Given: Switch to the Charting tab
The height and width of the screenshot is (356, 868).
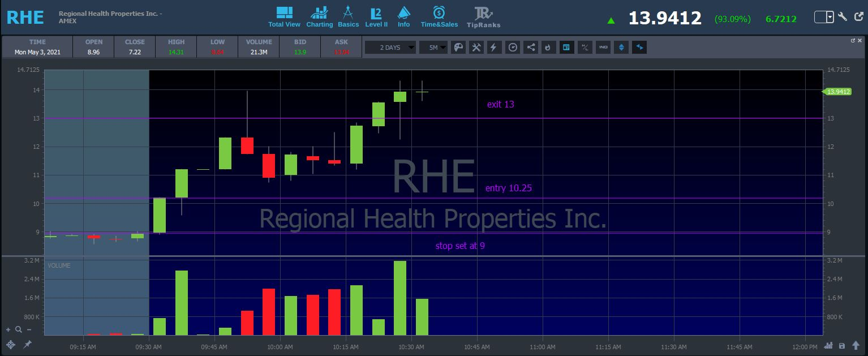Looking at the screenshot, I should click(x=320, y=17).
